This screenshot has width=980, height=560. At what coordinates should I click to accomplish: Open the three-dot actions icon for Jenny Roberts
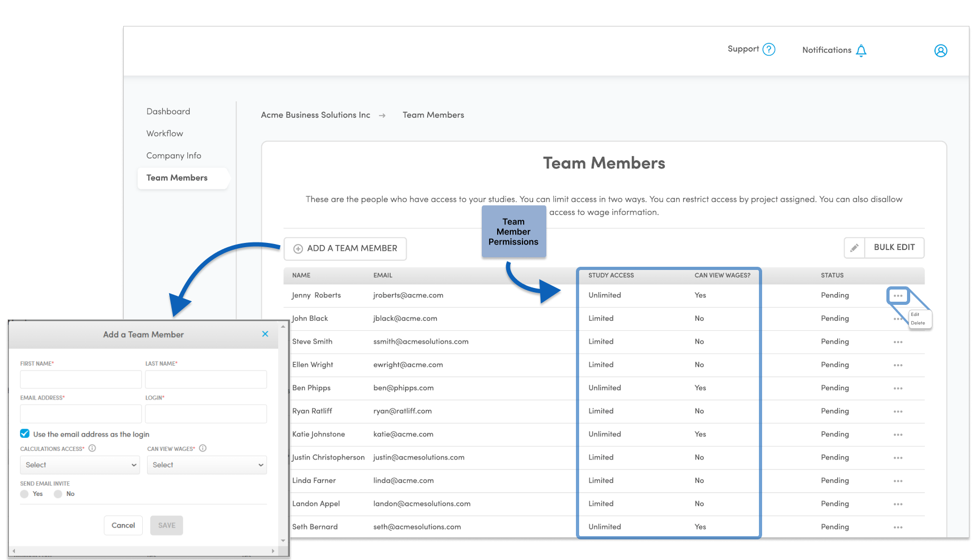tap(897, 295)
